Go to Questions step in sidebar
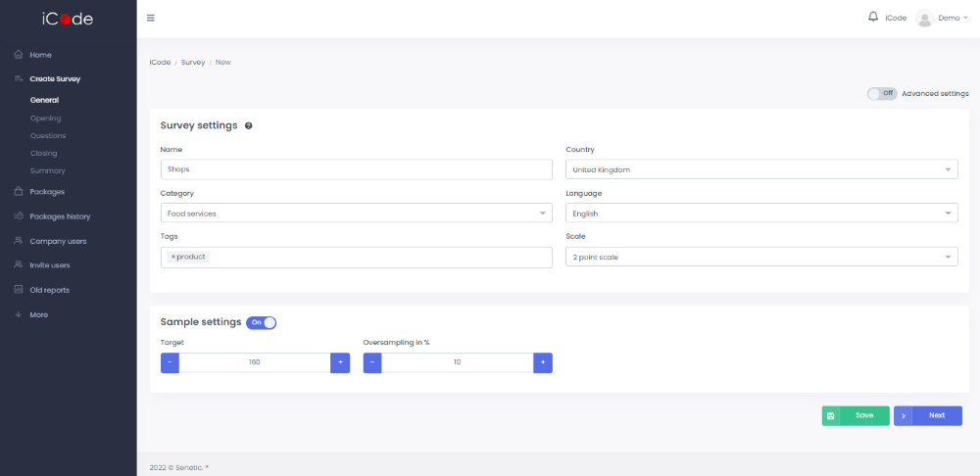 (x=48, y=136)
